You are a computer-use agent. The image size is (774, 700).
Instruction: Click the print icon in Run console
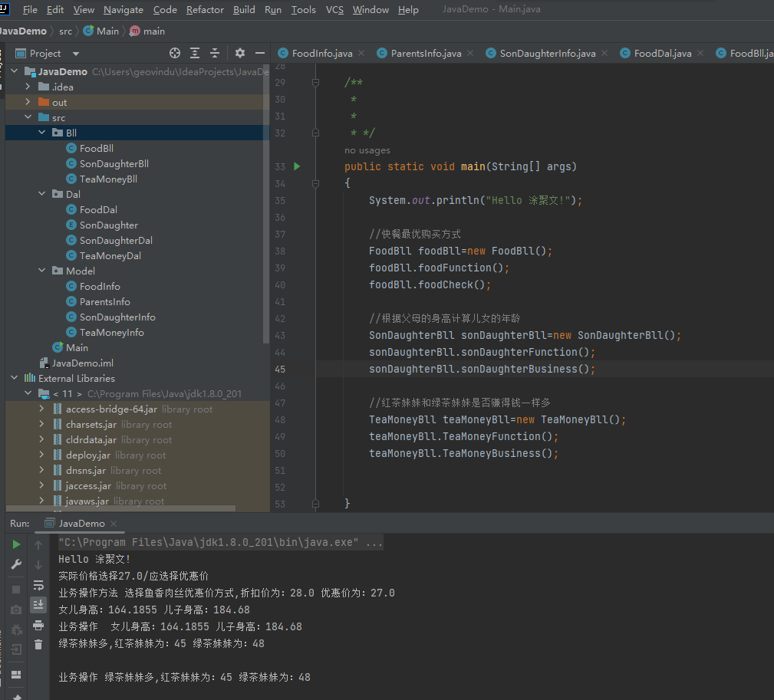38,625
